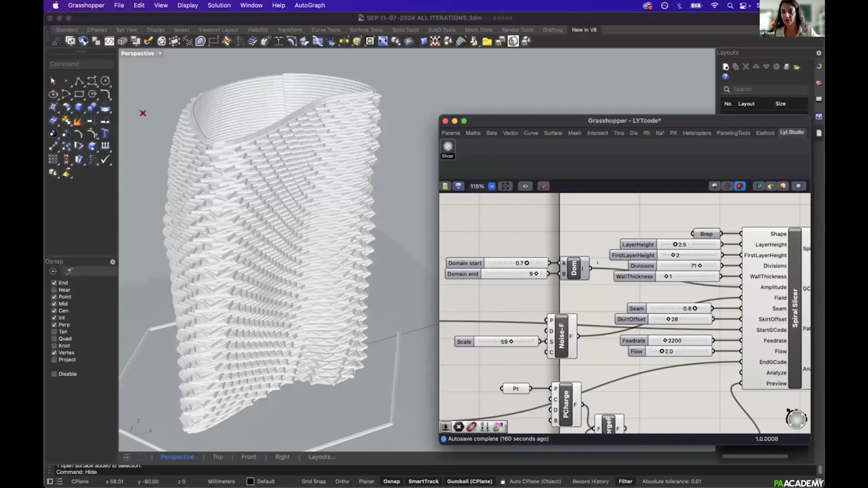
Task: Open the Solution menu in menu bar
Action: point(219,5)
